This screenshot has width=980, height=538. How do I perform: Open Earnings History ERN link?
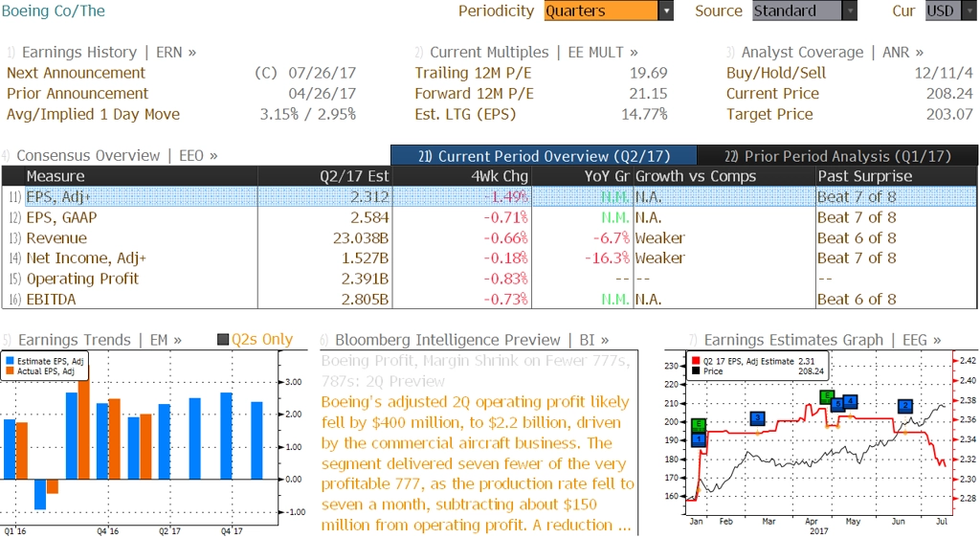point(101,53)
